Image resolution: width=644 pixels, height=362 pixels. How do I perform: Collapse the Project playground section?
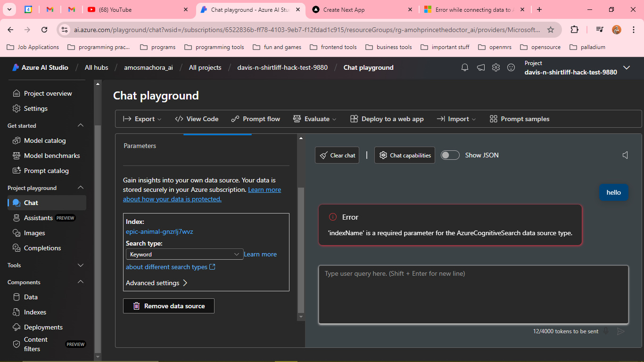pos(81,188)
